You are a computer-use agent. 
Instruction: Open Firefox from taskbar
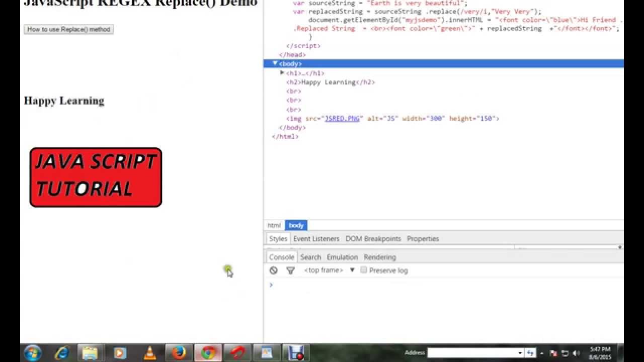pos(179,353)
